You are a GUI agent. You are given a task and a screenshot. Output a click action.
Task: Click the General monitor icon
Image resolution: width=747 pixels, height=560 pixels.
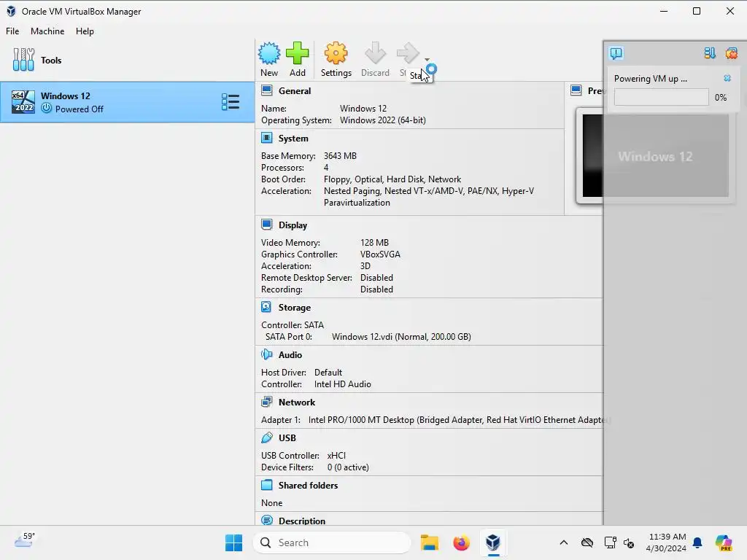[x=267, y=90]
